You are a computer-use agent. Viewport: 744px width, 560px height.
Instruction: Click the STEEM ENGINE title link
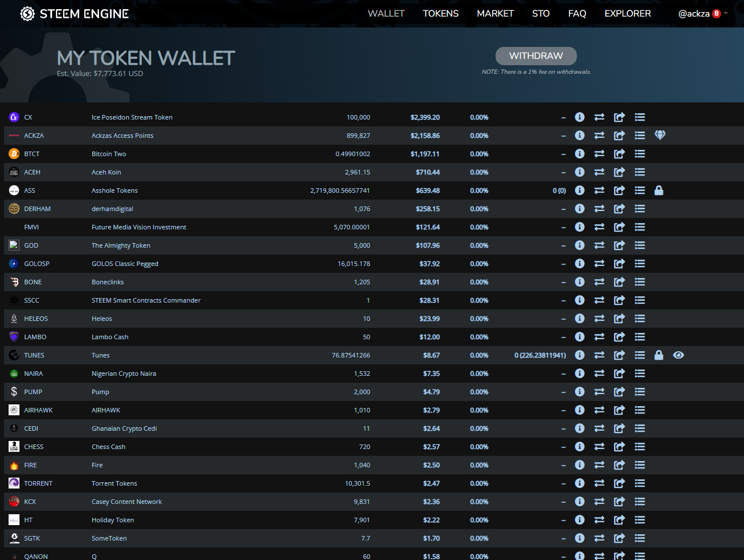point(84,14)
